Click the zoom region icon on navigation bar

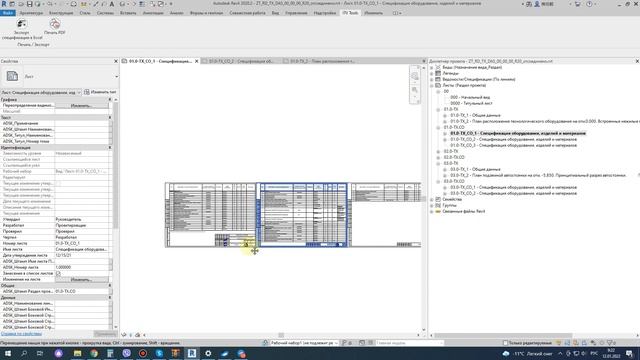click(x=415, y=90)
